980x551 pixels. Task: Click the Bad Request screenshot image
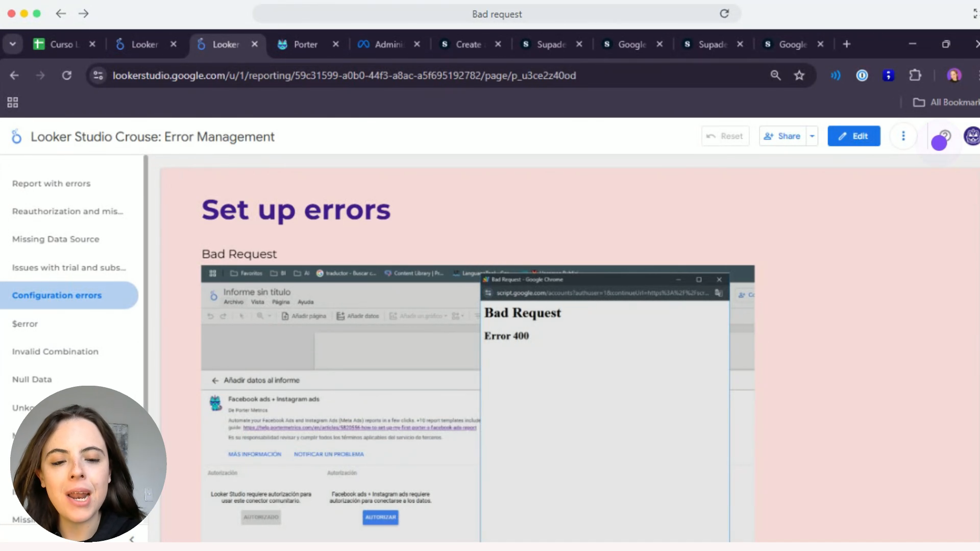point(477,403)
